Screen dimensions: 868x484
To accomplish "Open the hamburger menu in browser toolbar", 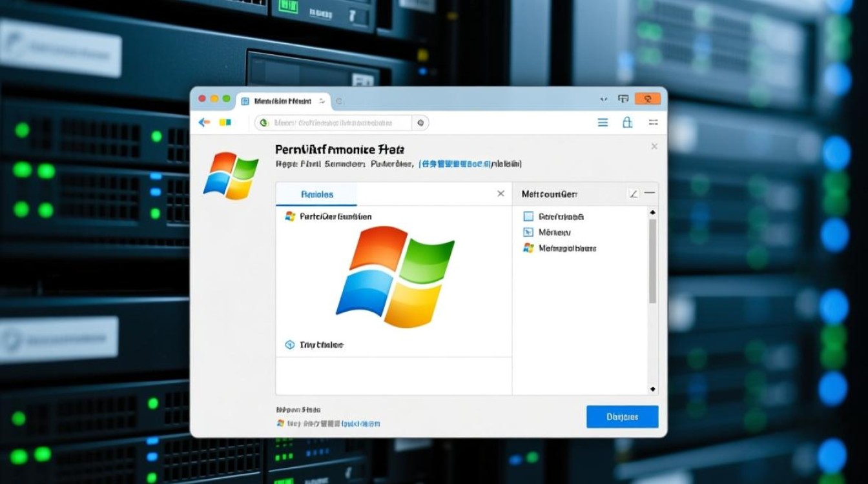I will click(603, 123).
